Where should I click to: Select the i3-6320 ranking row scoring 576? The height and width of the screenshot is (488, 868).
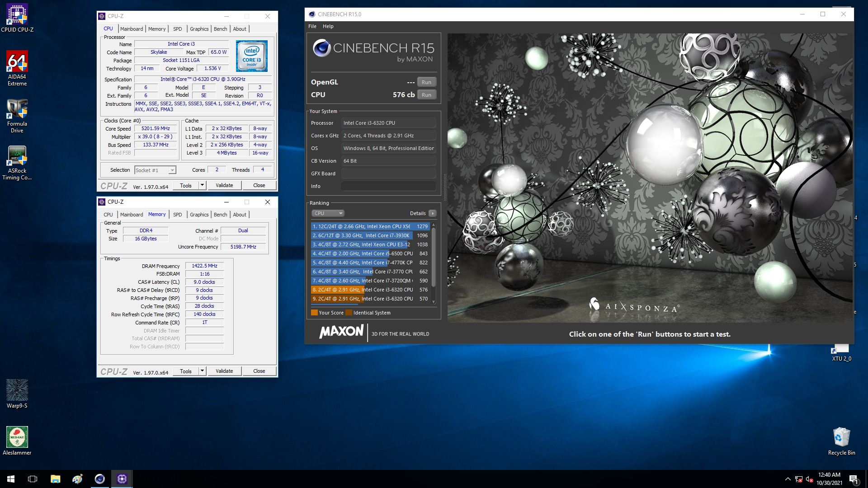(370, 290)
